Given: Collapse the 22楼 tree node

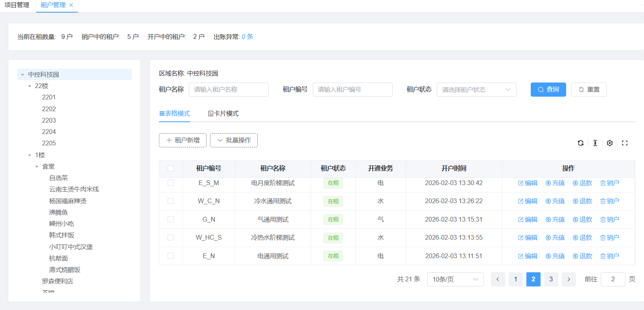Looking at the screenshot, I should click(x=30, y=86).
